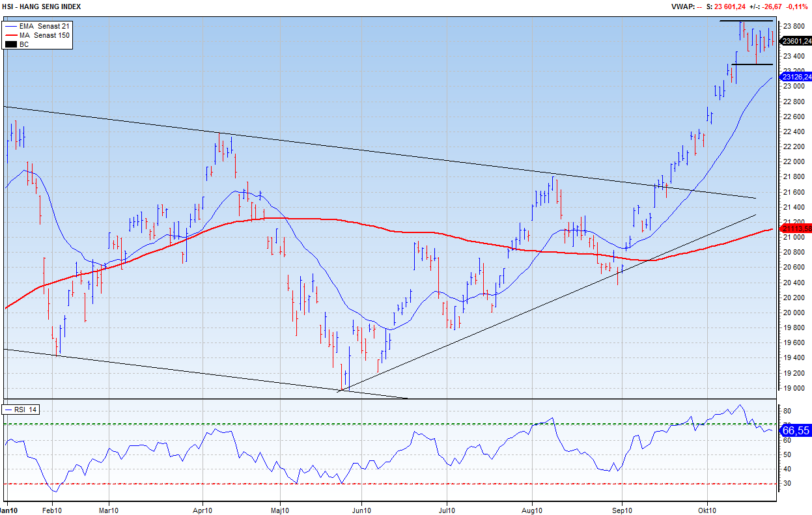Click the Okt10 date axis label
The image size is (812, 515).
pyautogui.click(x=707, y=510)
